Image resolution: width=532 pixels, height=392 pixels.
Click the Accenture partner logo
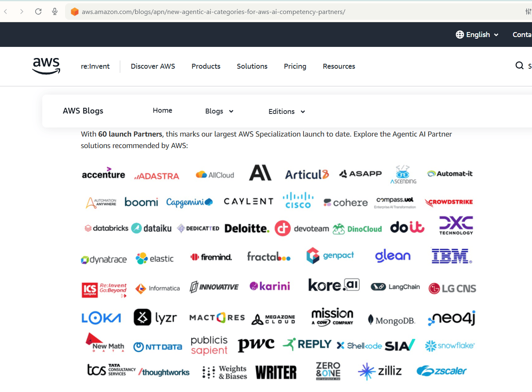click(103, 173)
